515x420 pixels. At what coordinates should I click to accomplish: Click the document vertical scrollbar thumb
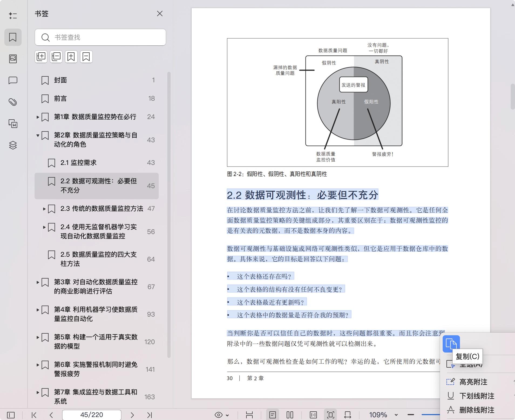coord(513,97)
